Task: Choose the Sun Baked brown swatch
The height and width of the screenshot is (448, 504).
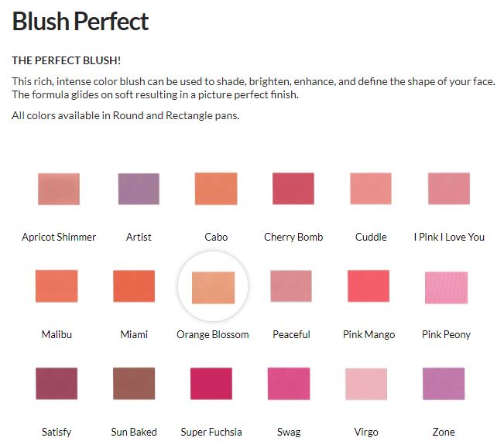Action: [x=134, y=384]
